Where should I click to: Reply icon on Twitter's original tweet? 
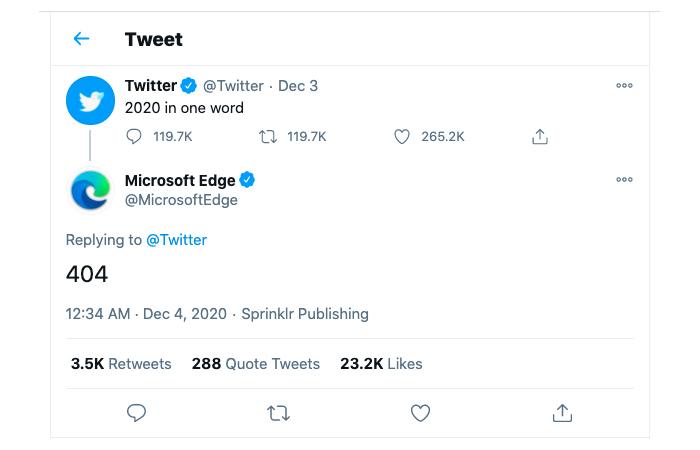(134, 136)
